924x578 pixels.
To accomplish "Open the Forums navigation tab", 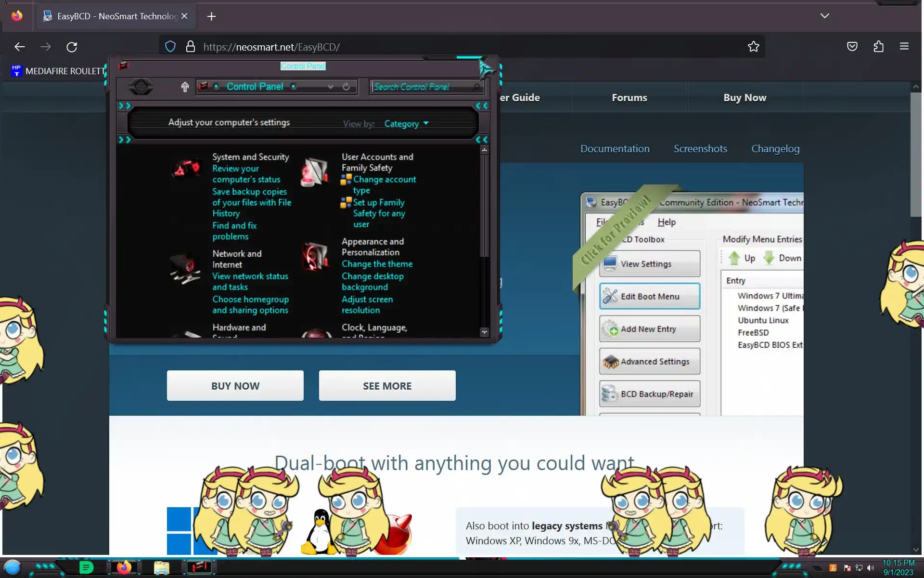I will click(629, 98).
